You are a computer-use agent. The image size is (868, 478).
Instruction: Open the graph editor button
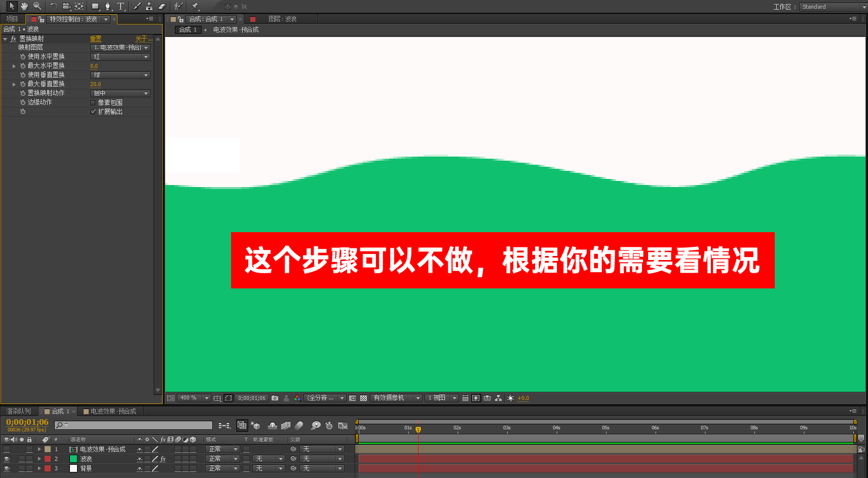[x=343, y=426]
